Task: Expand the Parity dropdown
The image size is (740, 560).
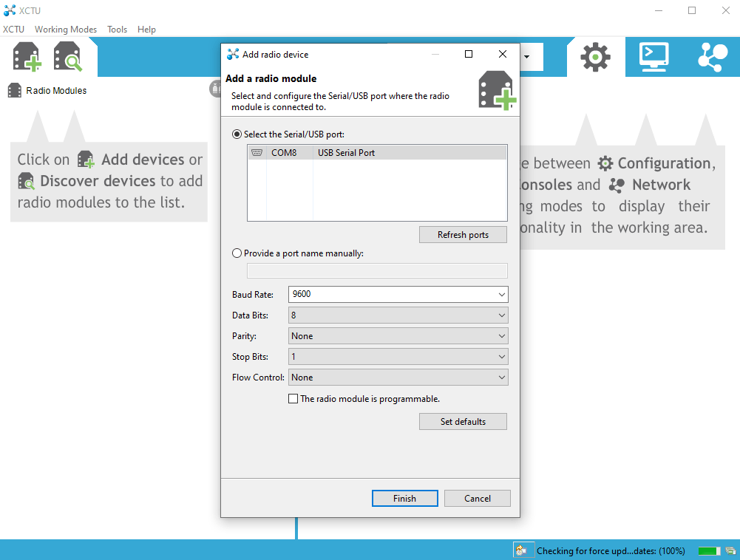Action: click(398, 336)
